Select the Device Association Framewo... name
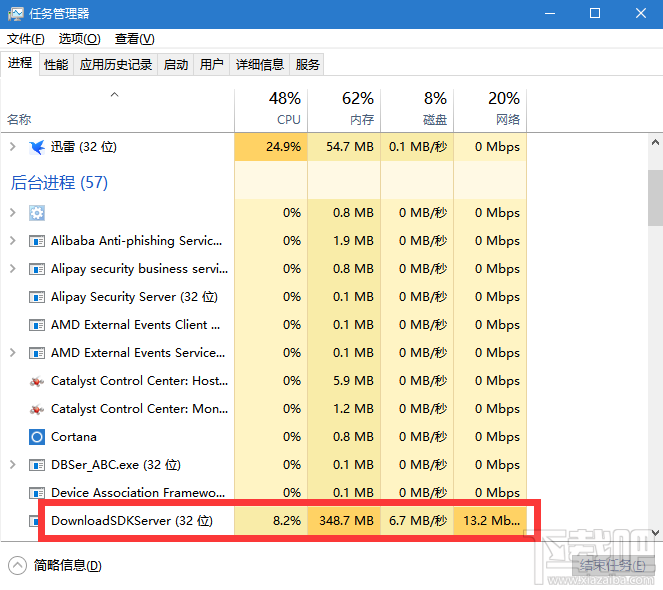663x590 pixels. click(x=138, y=493)
